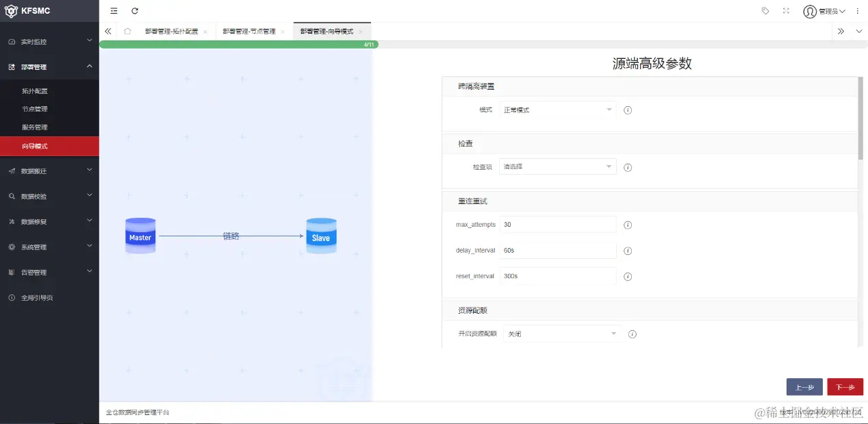Screen dimensions: 868x424
Task: Toggle fullscreen with the expand icon
Action: tap(786, 11)
